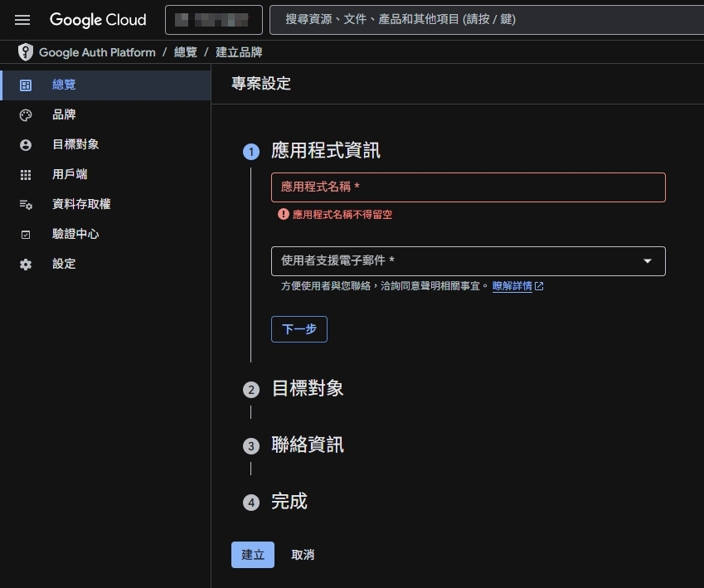Open 資料存取權 via its list-gear icon
Screen dimensions: 704x588
tap(25, 204)
